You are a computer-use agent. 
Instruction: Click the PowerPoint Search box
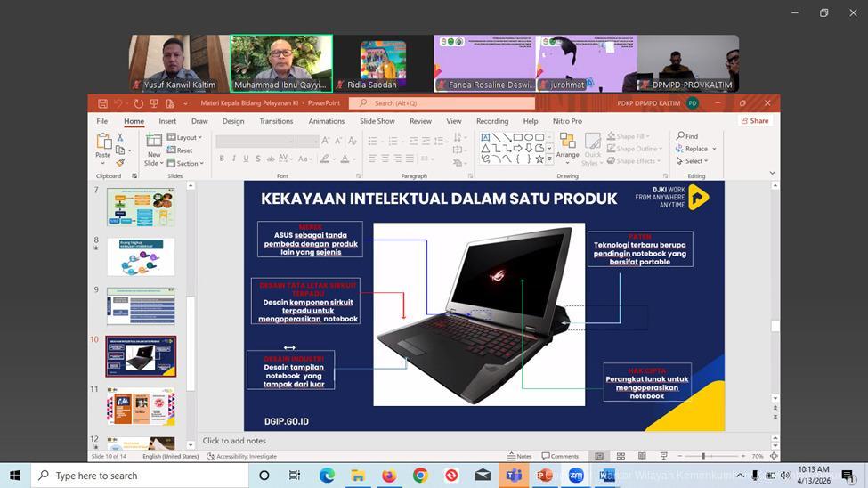442,103
